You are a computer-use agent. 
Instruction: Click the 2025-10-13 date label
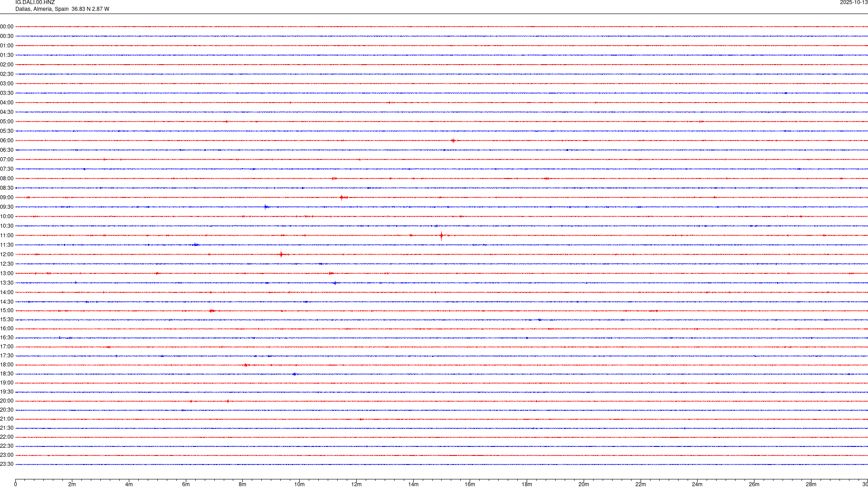click(854, 3)
